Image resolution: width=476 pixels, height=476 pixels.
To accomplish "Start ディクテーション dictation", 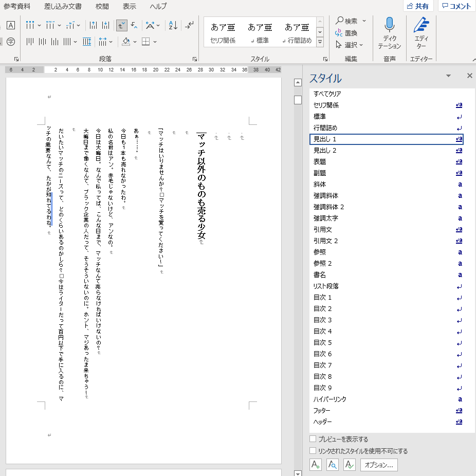I will [390, 33].
